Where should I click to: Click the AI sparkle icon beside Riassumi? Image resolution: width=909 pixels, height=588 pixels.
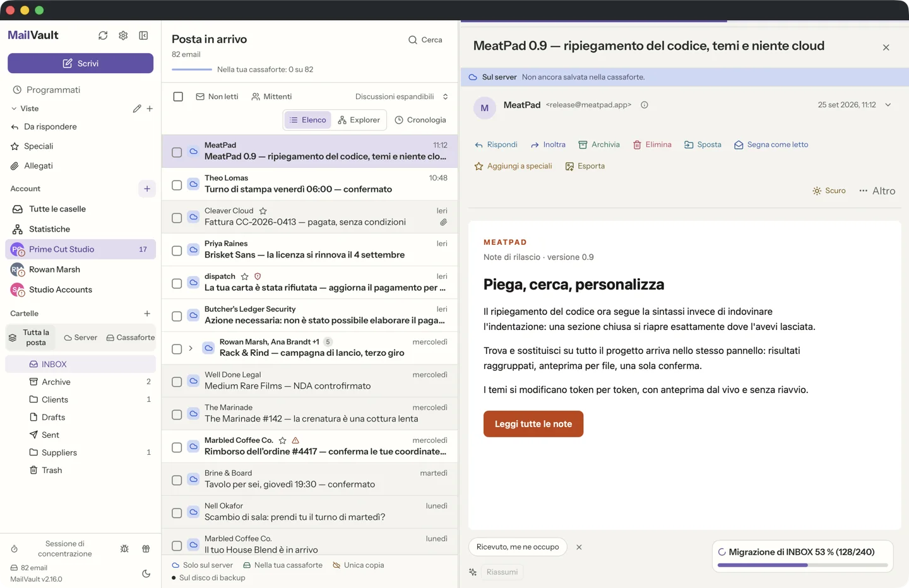(473, 572)
